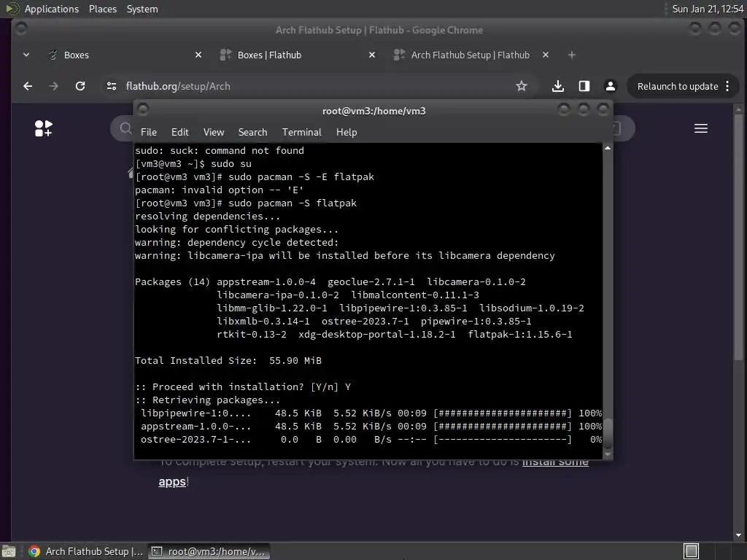This screenshot has height=560, width=747.
Task: Select the Arch Flathub Setup tab
Action: click(x=472, y=55)
